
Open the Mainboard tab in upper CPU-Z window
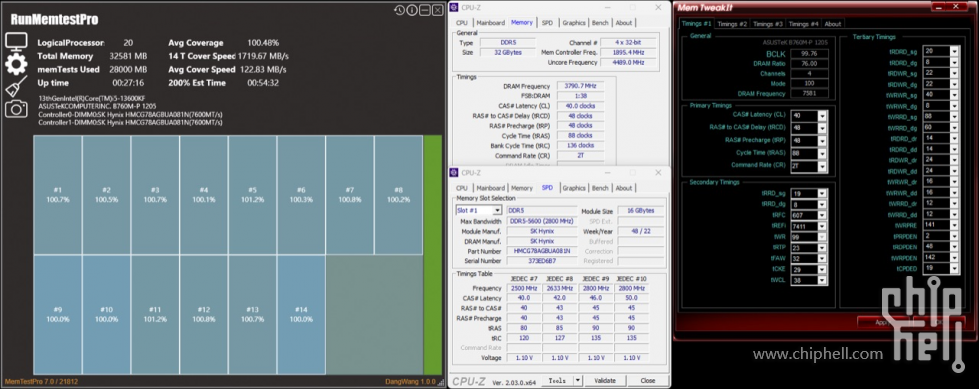[491, 23]
